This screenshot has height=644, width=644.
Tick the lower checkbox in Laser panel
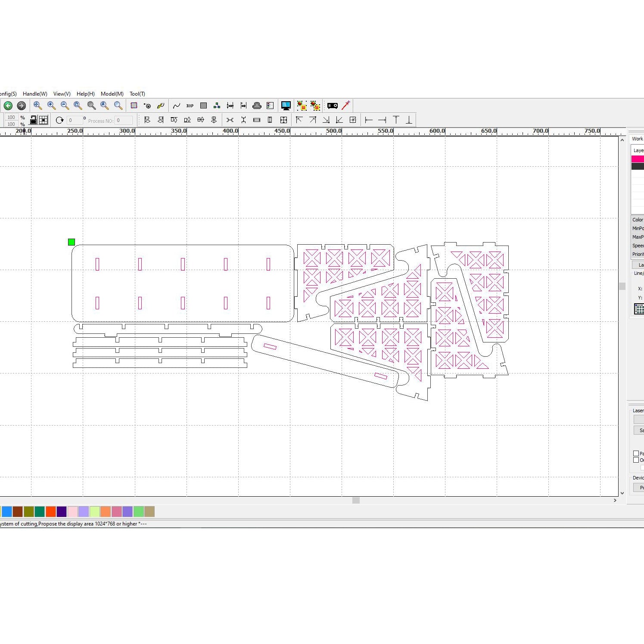pyautogui.click(x=636, y=460)
